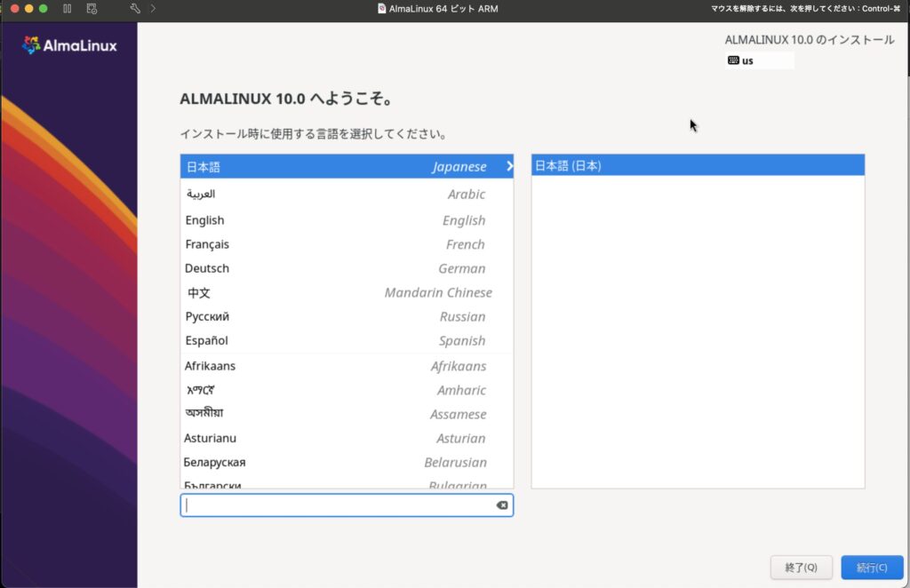Select Español Spanish language row

point(347,340)
